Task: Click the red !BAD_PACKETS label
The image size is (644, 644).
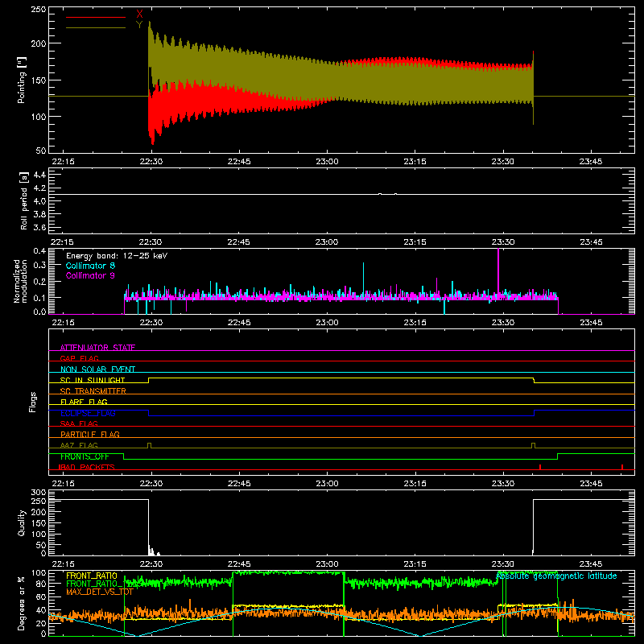Action: tap(87, 467)
